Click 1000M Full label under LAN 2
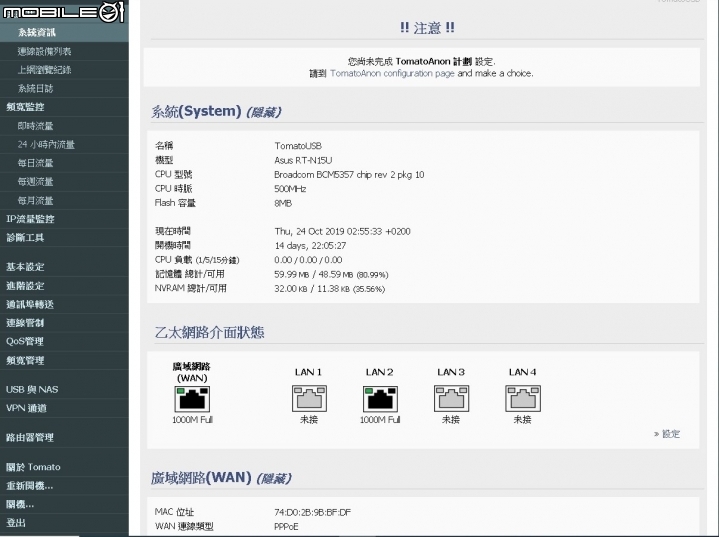 tap(380, 420)
